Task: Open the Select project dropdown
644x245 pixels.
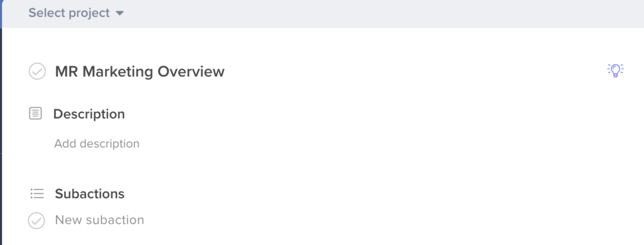Action: pos(76,13)
